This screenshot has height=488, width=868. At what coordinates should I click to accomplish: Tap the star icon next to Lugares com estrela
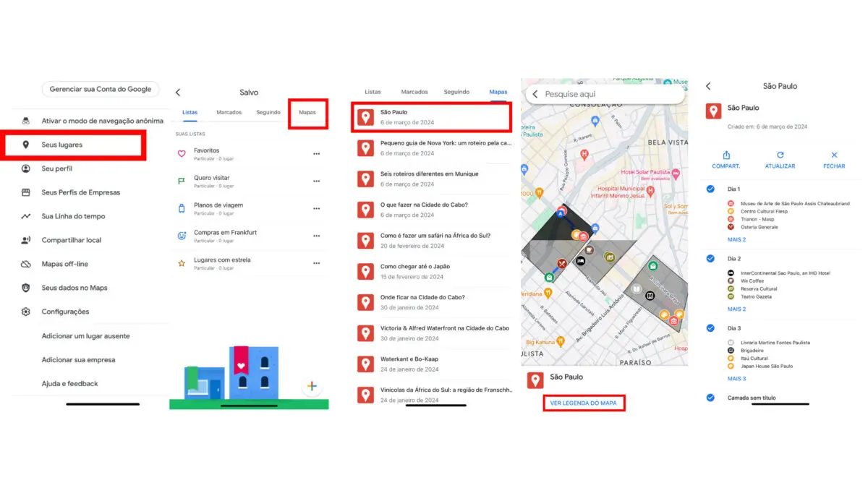(x=182, y=264)
